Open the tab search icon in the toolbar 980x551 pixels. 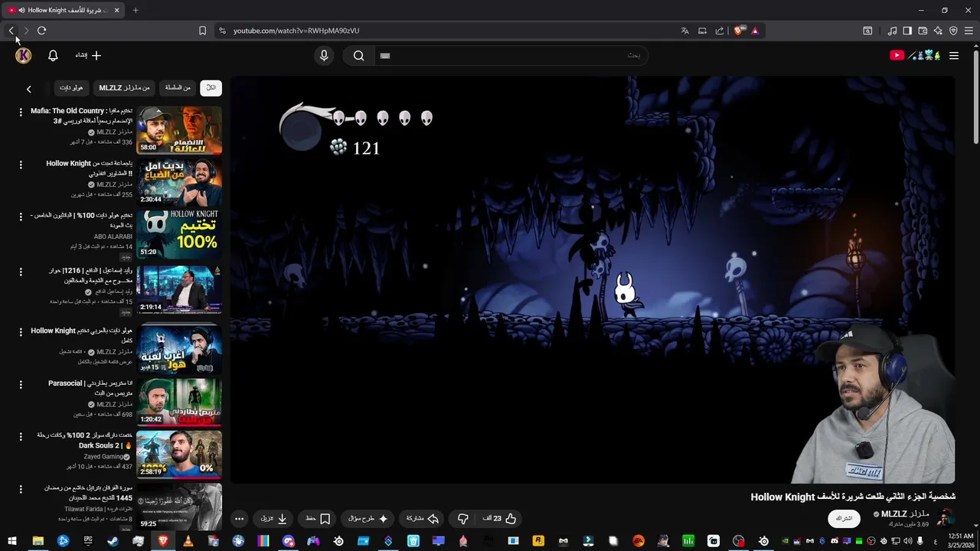867,31
